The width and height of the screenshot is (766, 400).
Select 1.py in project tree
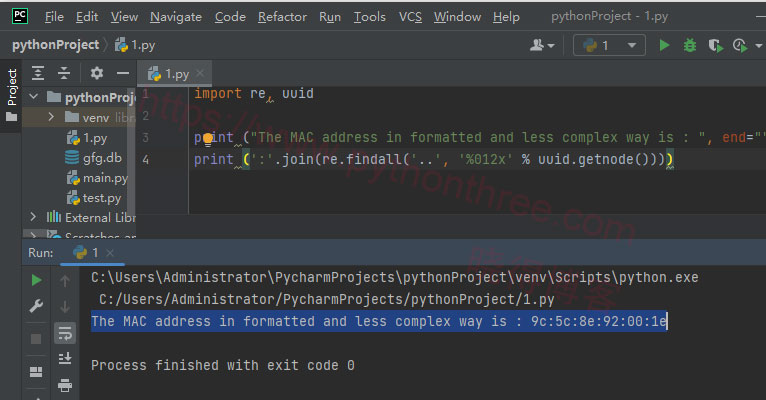87,138
